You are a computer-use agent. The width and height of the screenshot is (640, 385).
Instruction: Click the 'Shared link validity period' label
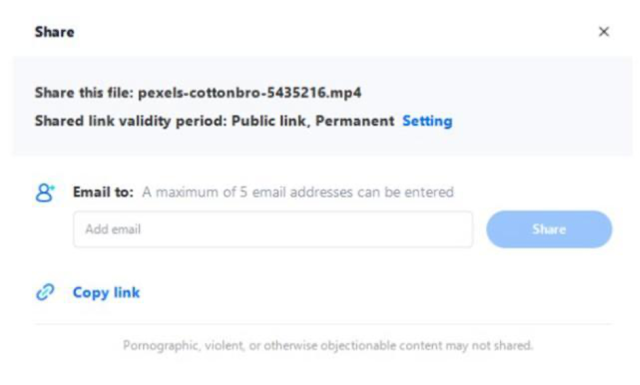point(131,121)
